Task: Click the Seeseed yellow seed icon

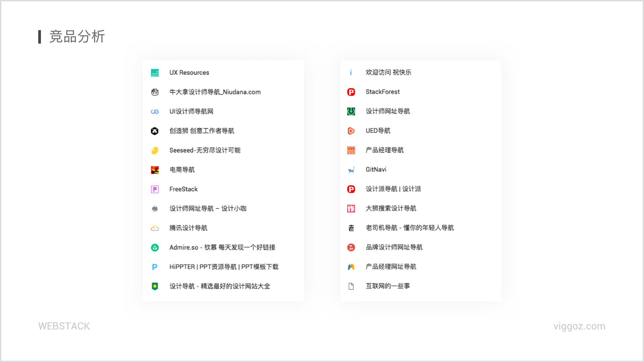Action: tap(155, 150)
